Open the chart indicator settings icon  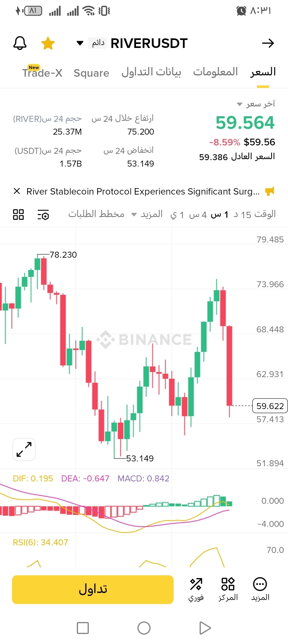[x=43, y=215]
